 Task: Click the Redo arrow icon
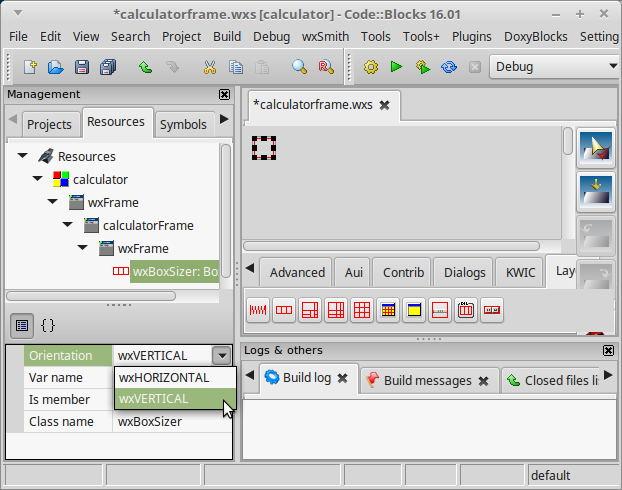[172, 67]
